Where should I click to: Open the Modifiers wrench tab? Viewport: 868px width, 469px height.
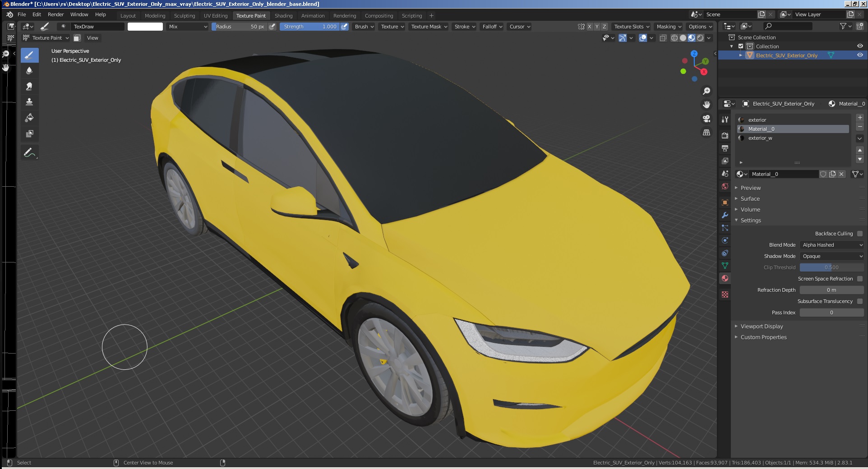click(725, 215)
